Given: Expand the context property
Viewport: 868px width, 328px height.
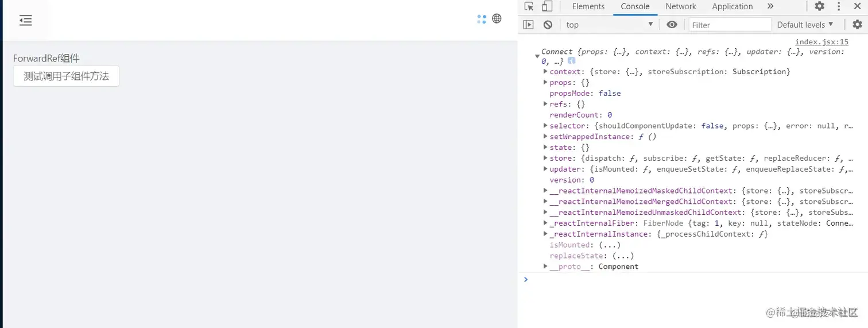Looking at the screenshot, I should (545, 72).
